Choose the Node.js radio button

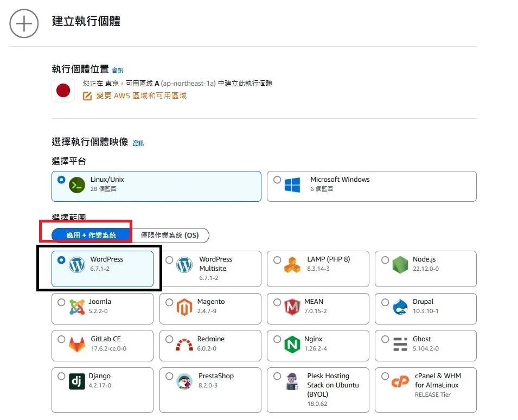tap(385, 260)
